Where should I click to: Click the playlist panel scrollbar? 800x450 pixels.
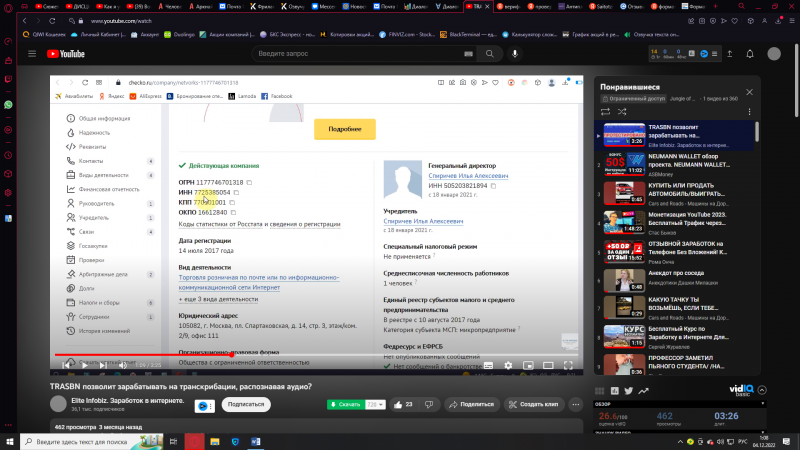tap(757, 132)
